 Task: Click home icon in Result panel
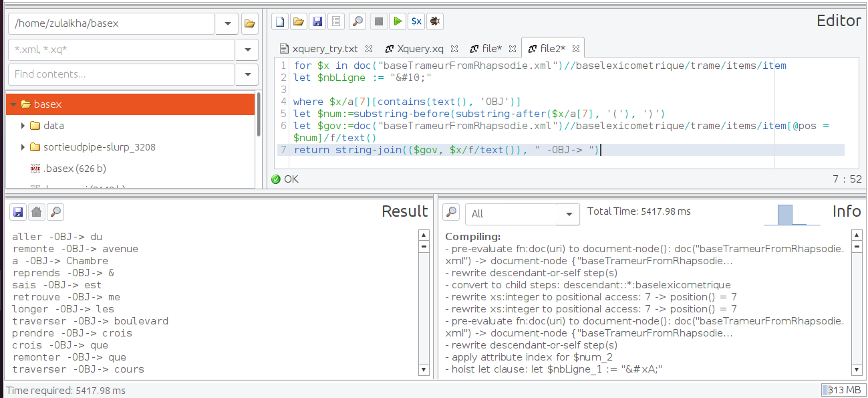coord(37,212)
